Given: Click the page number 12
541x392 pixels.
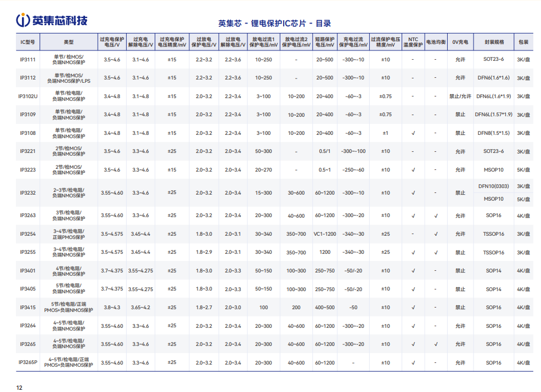Looking at the screenshot, I should (19, 388).
